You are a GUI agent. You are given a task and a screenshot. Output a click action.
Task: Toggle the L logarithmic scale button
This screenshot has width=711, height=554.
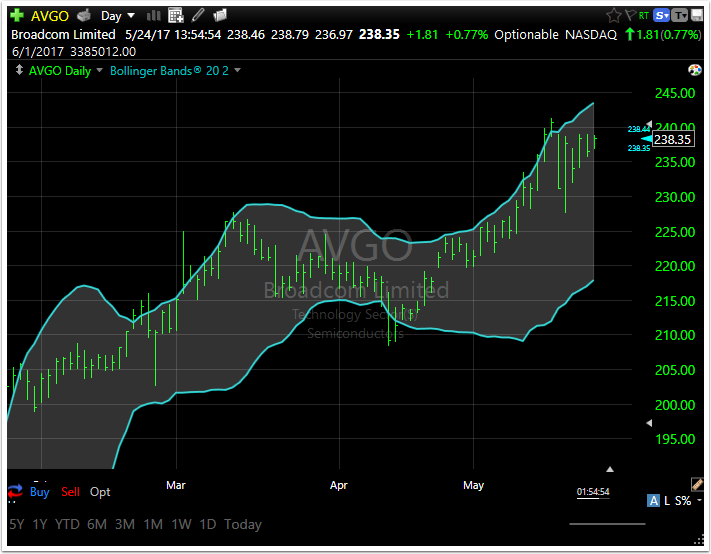(x=667, y=501)
